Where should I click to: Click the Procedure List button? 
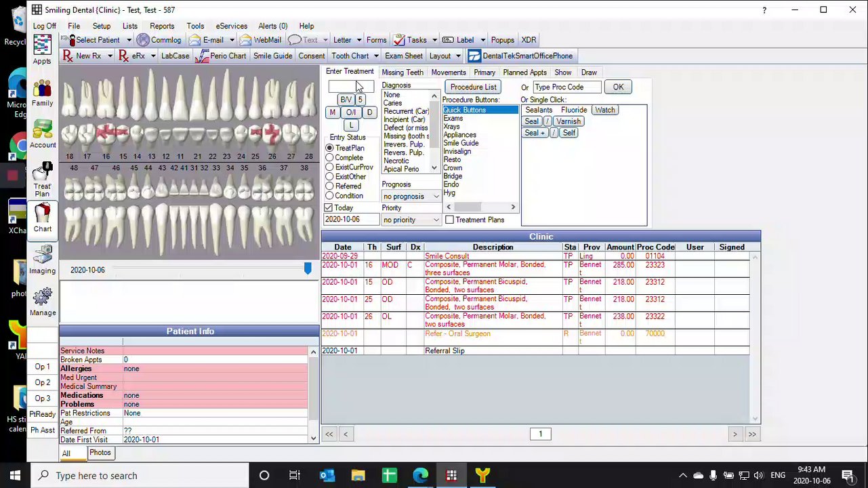(473, 87)
